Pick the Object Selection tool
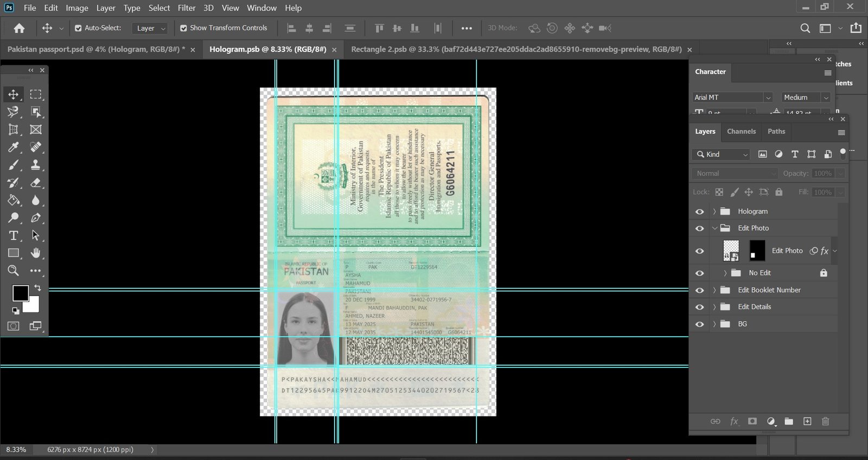This screenshot has height=460, width=868. tap(36, 112)
